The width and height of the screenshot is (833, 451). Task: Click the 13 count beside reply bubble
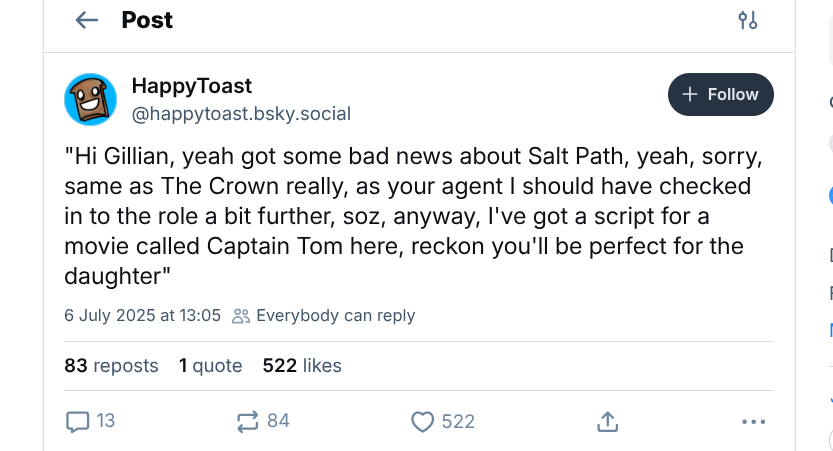tap(105, 421)
